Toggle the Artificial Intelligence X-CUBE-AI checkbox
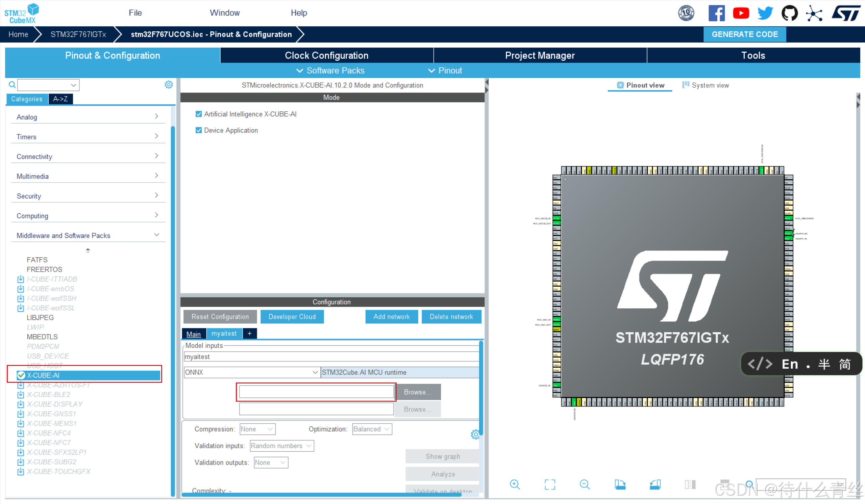865x504 pixels. (x=198, y=114)
